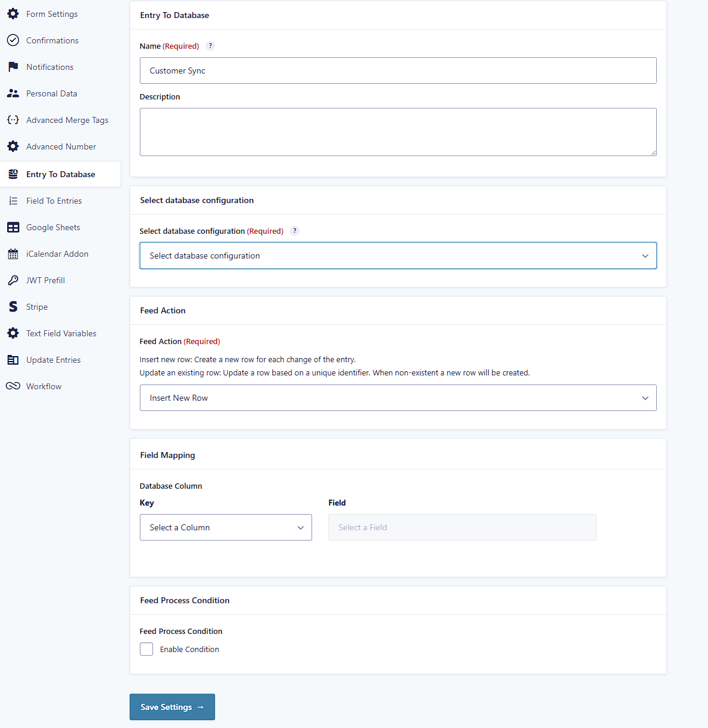Open the Feed Action dropdown showing Insert New Row

398,398
